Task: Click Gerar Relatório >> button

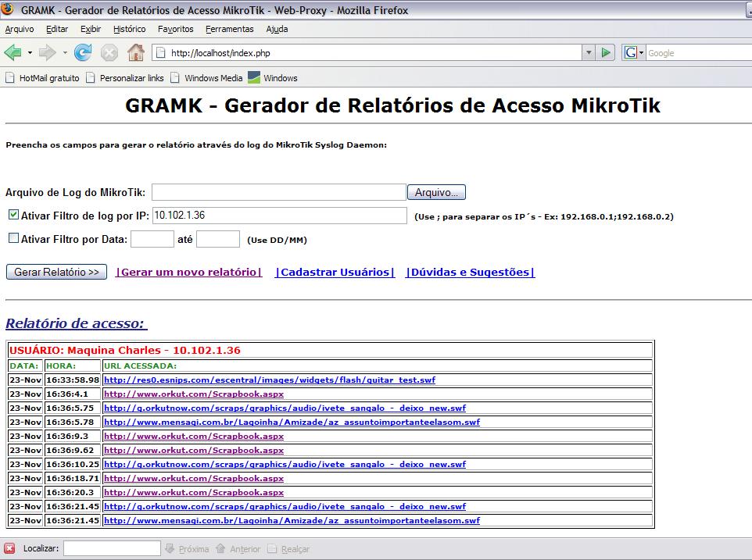Action: pyautogui.click(x=56, y=272)
